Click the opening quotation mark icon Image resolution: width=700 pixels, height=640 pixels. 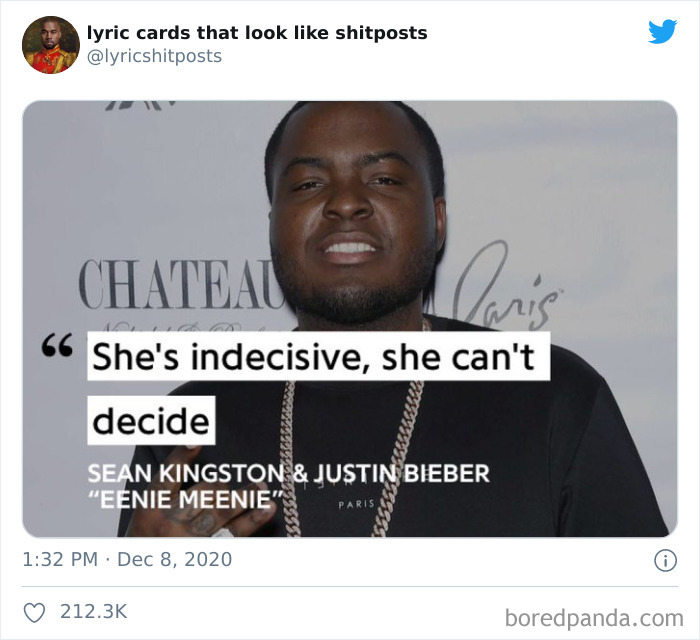(57, 345)
